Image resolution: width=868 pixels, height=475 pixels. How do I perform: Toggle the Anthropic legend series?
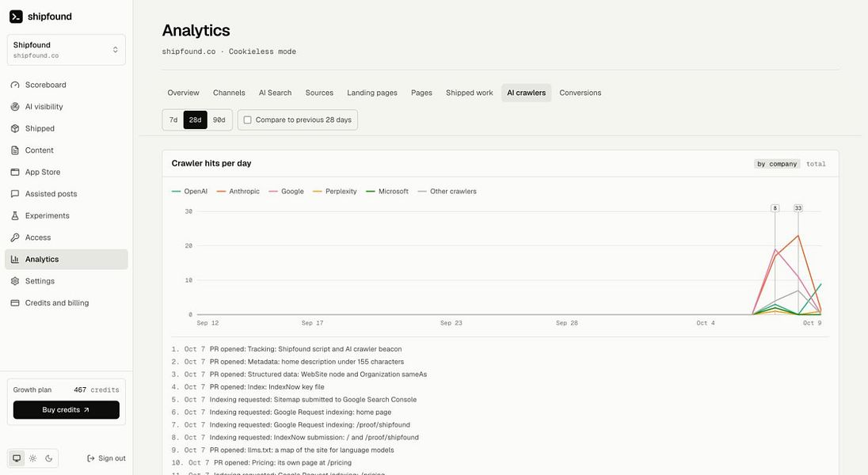click(x=238, y=192)
